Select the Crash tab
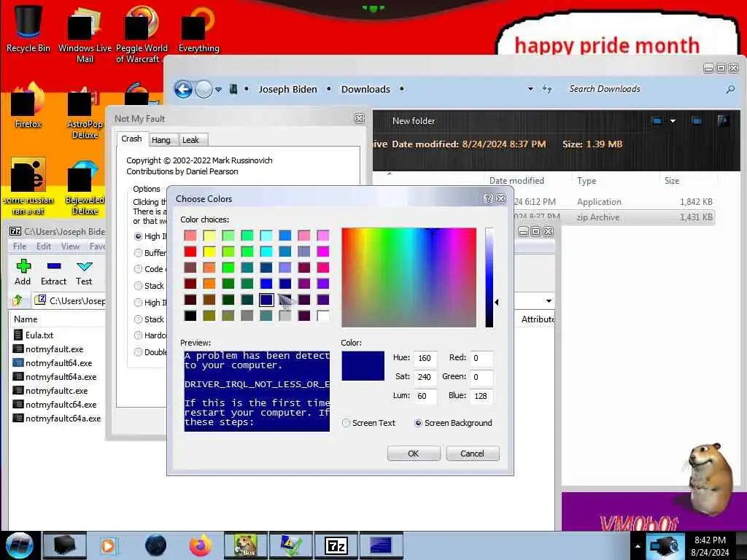 coord(131,139)
